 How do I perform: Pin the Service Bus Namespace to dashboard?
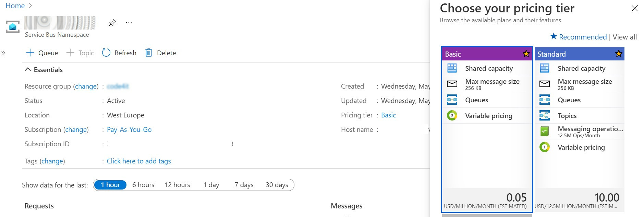(x=112, y=23)
